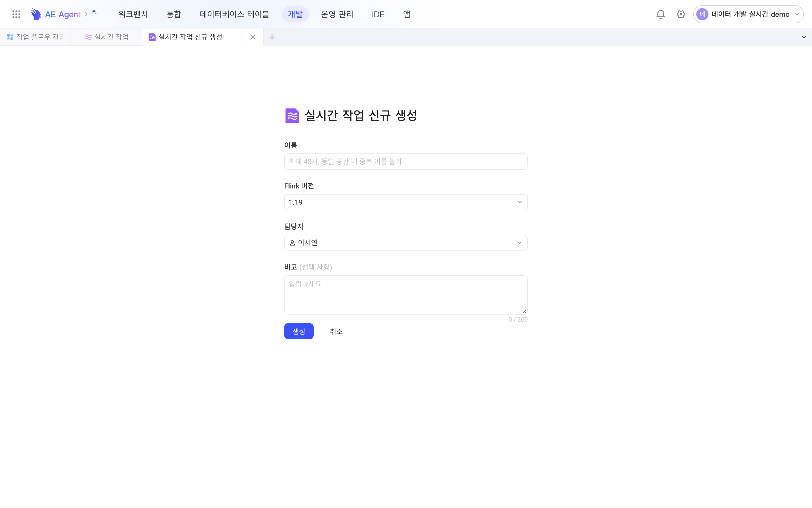Switch to 작업 플로우 관리 tab
The height and width of the screenshot is (508, 812).
coord(35,37)
